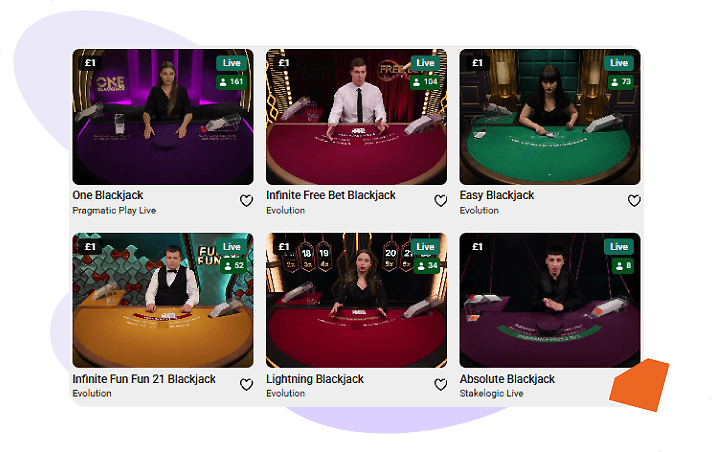Click Stakelogic Live provider label
Screen dimensions: 712x452
[x=491, y=393]
